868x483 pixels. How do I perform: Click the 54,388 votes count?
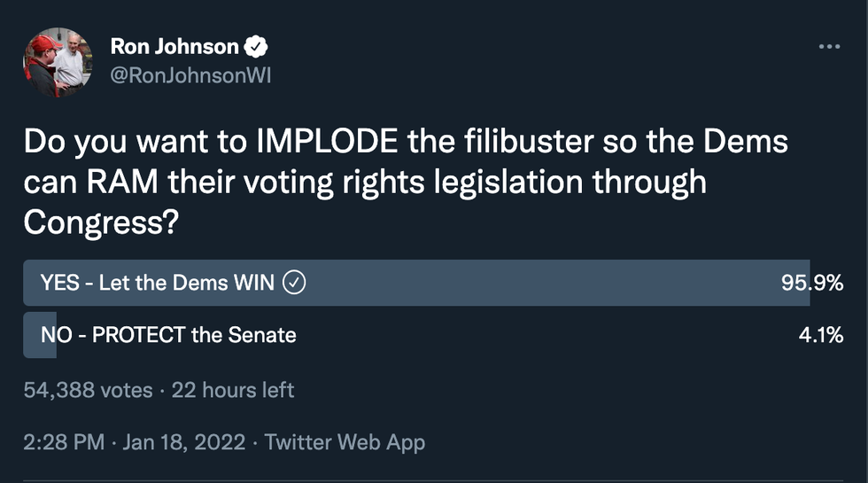88,389
